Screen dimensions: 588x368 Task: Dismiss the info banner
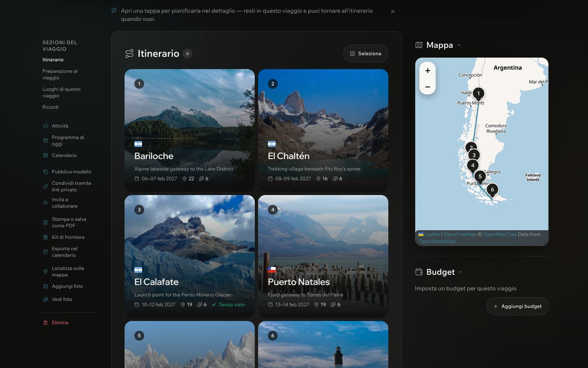click(x=393, y=11)
